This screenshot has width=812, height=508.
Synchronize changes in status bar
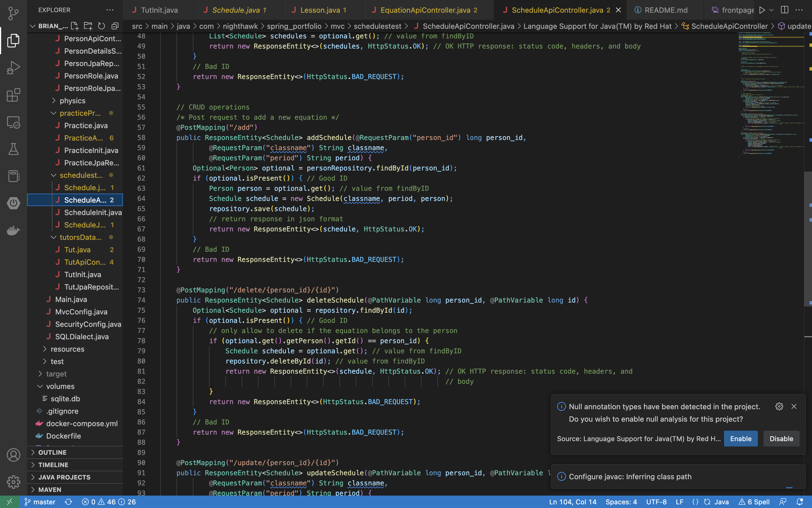(69, 502)
